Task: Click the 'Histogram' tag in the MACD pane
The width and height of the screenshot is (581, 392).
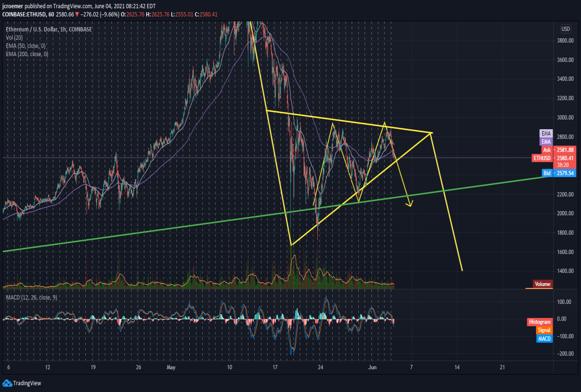Action: tap(539, 322)
